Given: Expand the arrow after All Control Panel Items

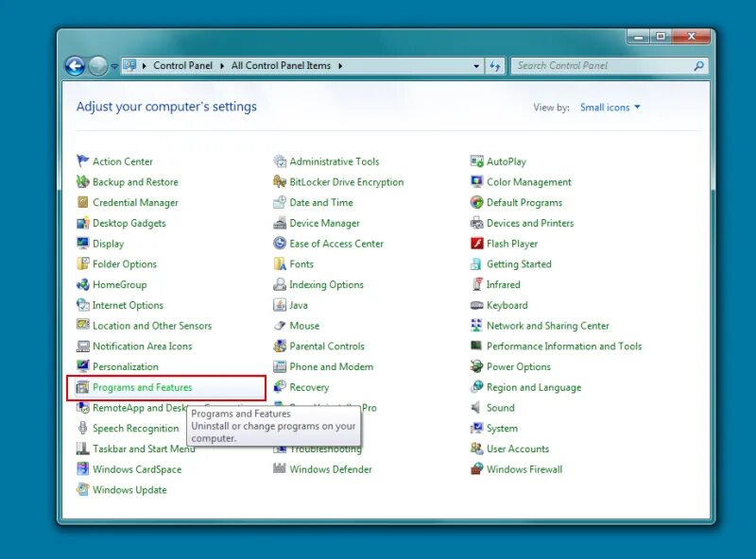Looking at the screenshot, I should (340, 66).
